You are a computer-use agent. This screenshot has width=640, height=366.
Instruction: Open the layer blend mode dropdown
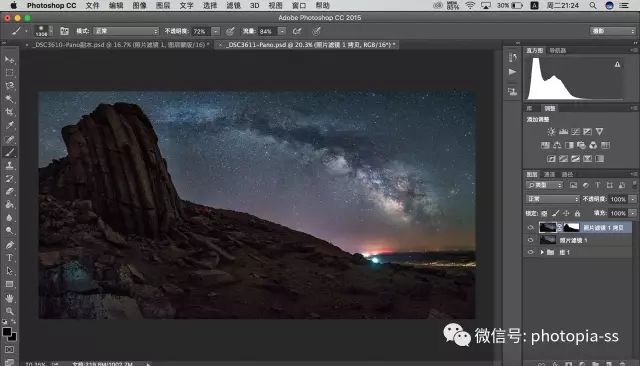[x=552, y=199]
